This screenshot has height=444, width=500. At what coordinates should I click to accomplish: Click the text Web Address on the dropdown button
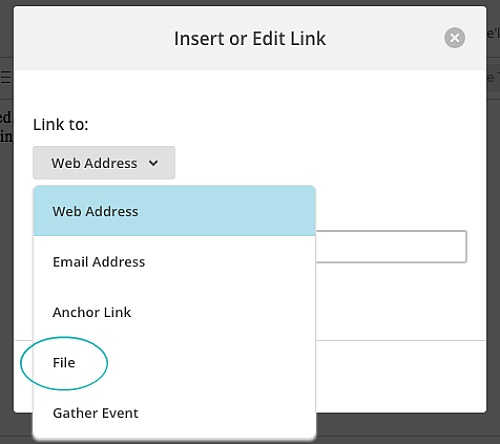click(x=94, y=163)
